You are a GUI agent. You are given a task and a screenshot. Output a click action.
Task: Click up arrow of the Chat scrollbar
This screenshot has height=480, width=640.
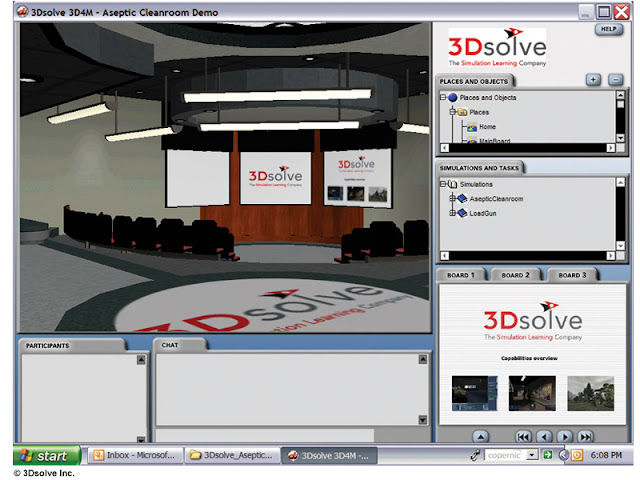pyautogui.click(x=423, y=359)
